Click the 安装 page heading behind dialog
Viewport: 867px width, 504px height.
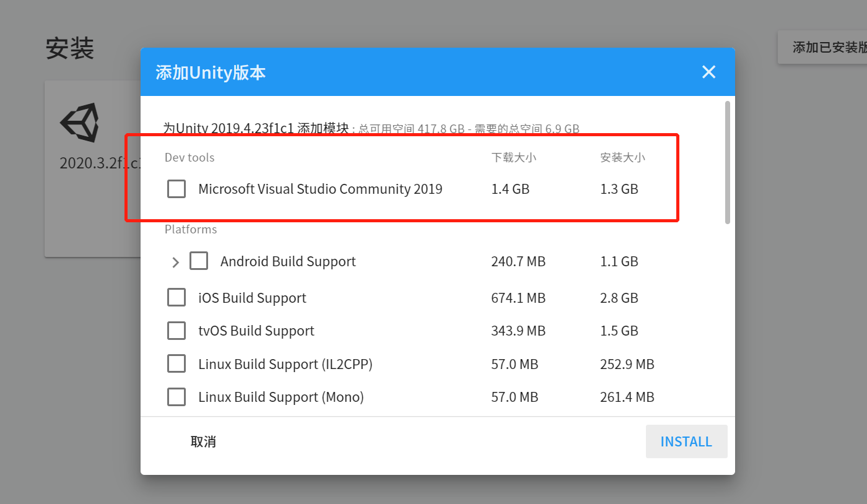click(x=69, y=48)
